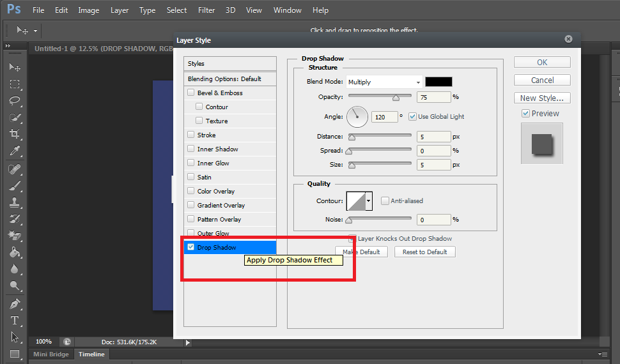The image size is (620, 364).
Task: Open the Layer menu
Action: pyautogui.click(x=120, y=10)
